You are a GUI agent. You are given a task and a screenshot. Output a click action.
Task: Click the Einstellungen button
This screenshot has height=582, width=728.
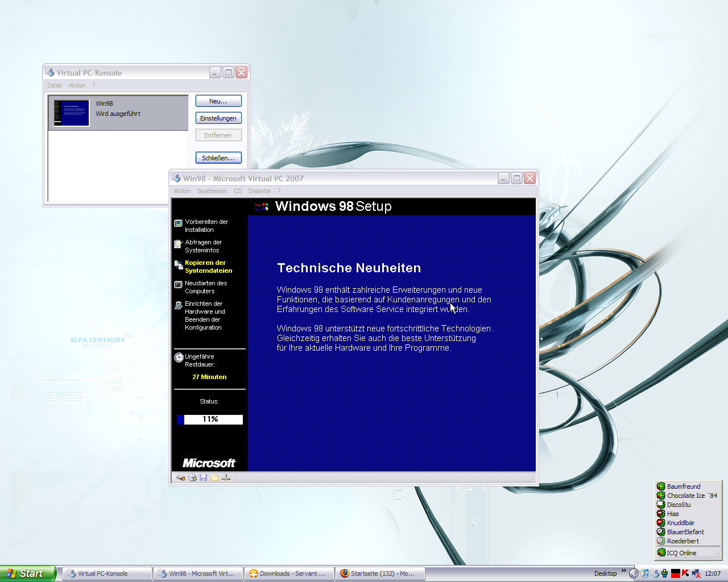218,118
